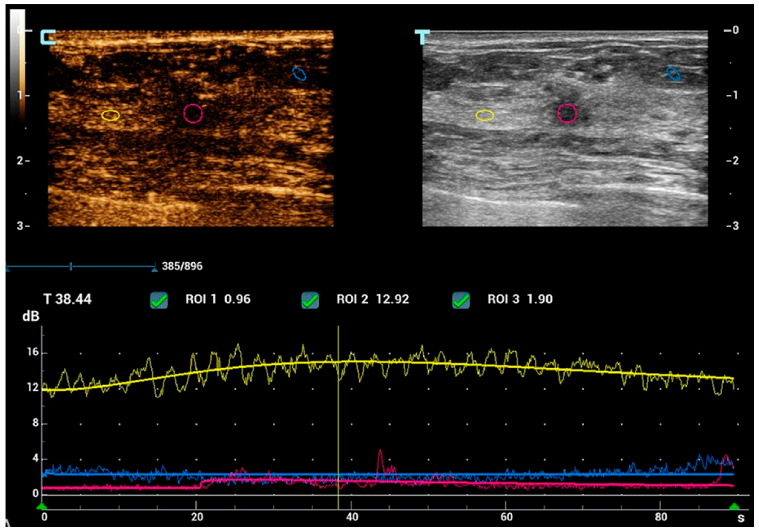
Task: Select magenta ROI circle on contrast image
Action: pyautogui.click(x=193, y=113)
